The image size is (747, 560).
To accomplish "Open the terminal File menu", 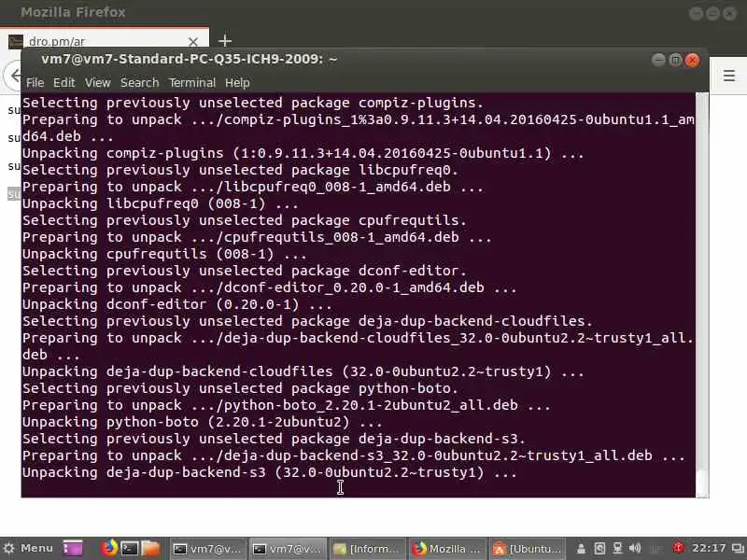I will coord(35,83).
